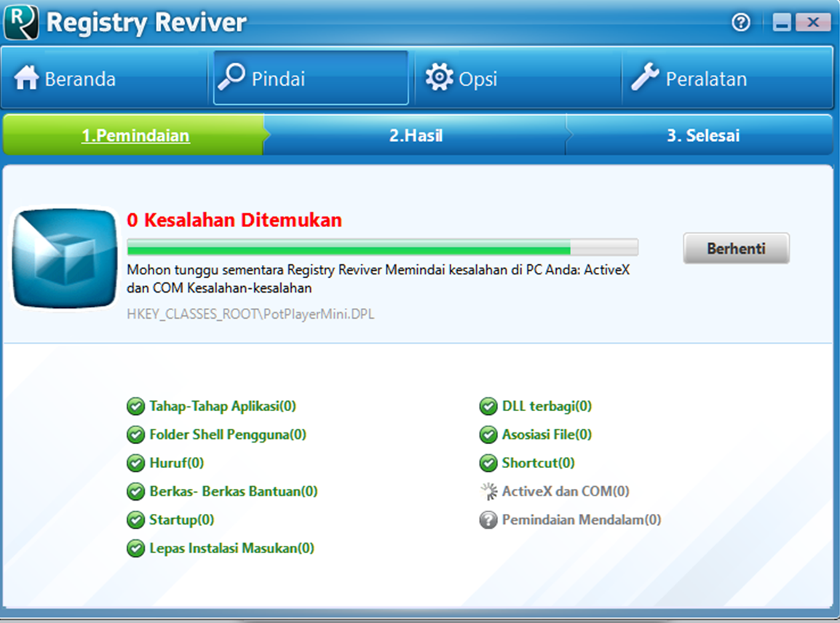This screenshot has height=623, width=840.
Task: Click Berkas- Berkas Bantuan(0) label
Action: (234, 491)
